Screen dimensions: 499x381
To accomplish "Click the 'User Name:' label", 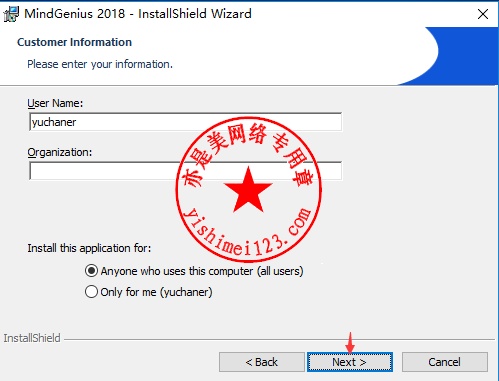I will click(55, 103).
